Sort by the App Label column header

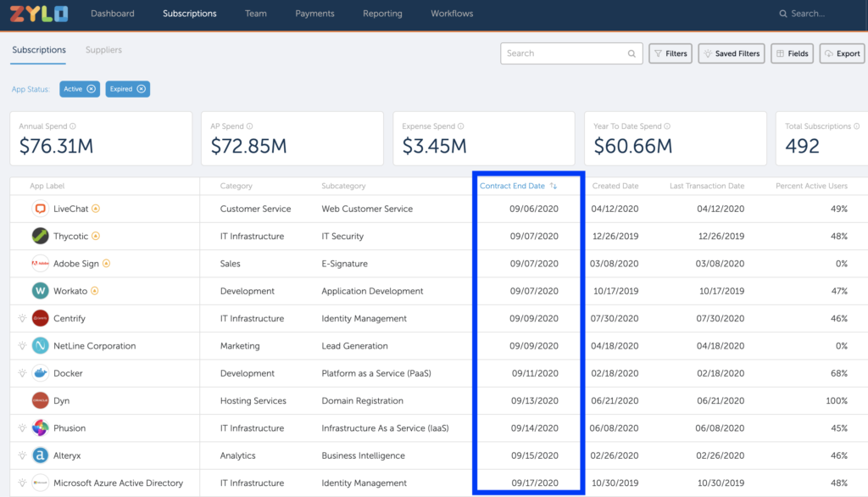(47, 186)
